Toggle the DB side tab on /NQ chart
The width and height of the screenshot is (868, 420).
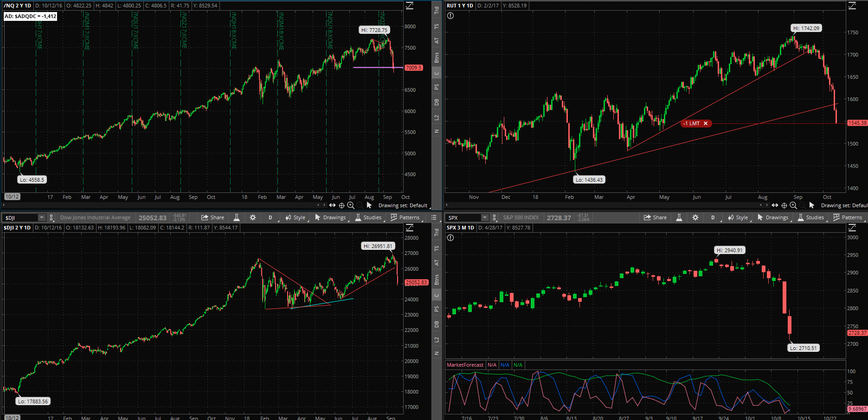[437, 102]
